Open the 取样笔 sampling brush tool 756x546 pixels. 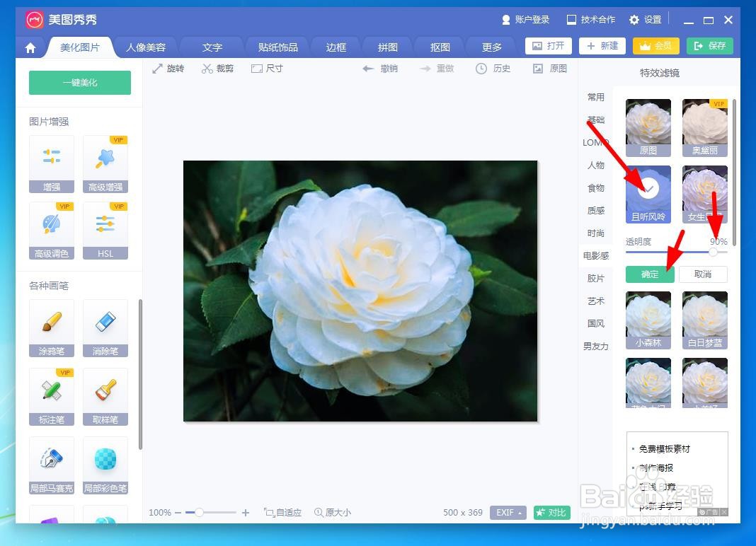pos(105,397)
